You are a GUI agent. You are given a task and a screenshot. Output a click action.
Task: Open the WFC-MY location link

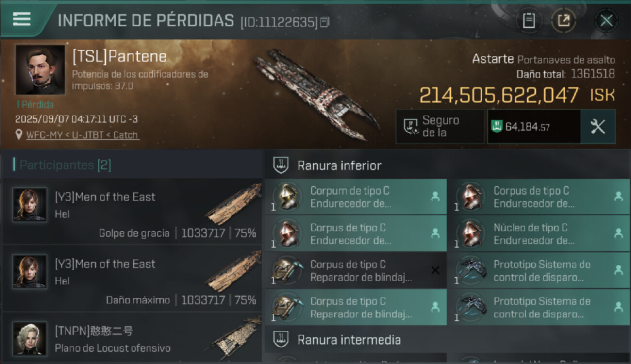[82, 135]
